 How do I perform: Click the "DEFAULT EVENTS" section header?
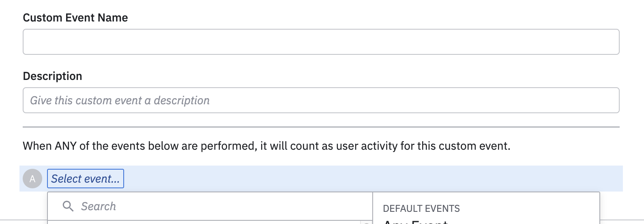[x=421, y=209]
